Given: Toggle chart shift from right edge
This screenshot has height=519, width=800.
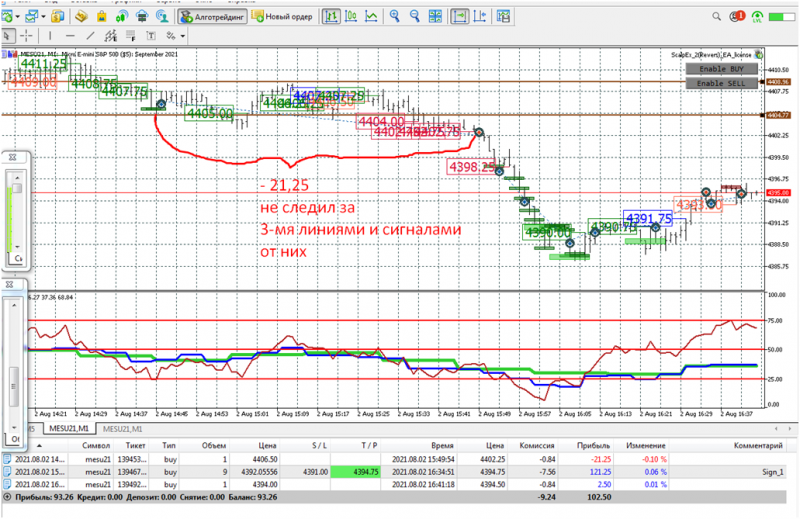Looking at the screenshot, I should [x=480, y=17].
